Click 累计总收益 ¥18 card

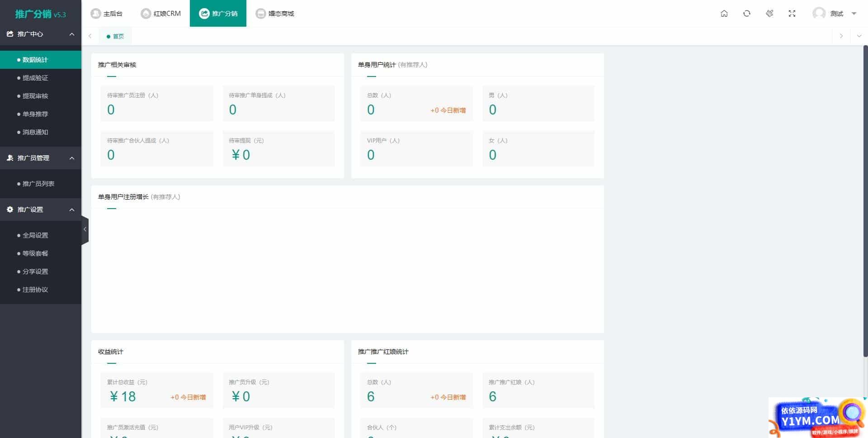tap(156, 390)
